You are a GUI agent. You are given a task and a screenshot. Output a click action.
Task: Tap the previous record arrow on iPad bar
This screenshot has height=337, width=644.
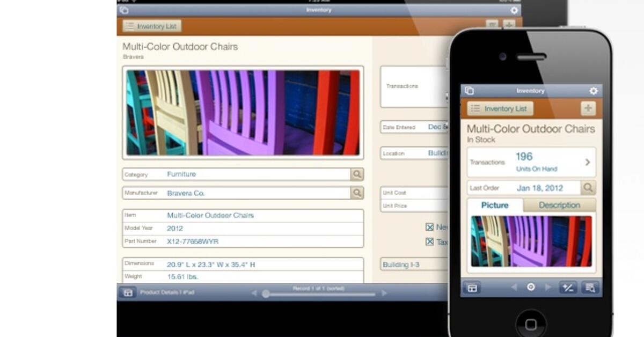point(253,293)
